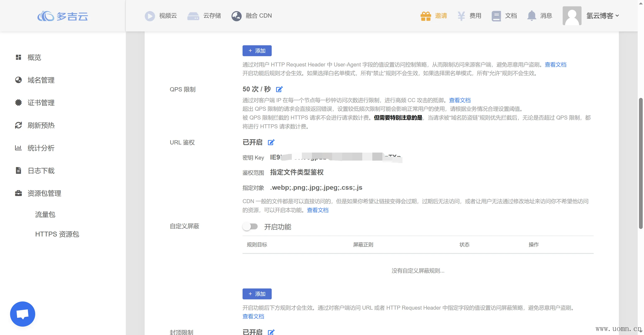
Task: Open the chat support bubble
Action: tap(22, 314)
